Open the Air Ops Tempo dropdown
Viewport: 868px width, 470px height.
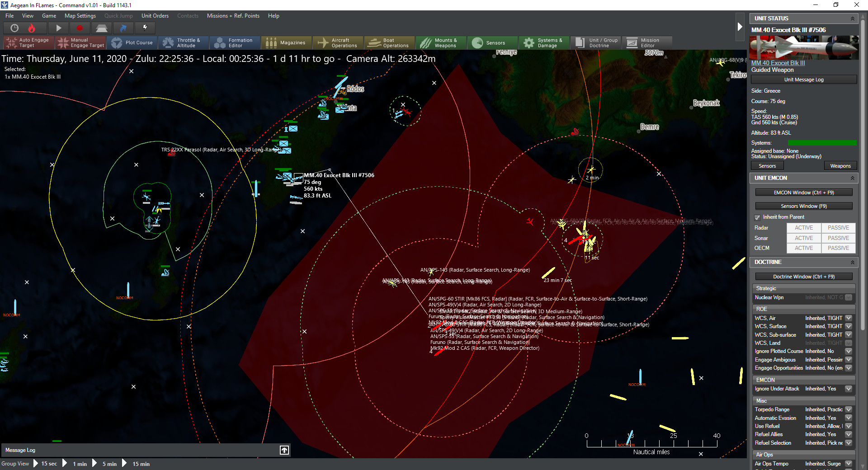coord(849,464)
